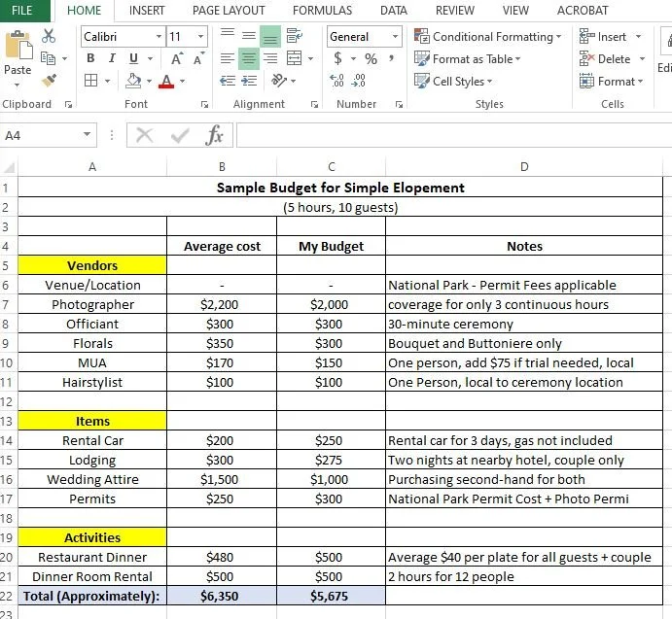
Task: Expand the Name Box dropdown arrow
Action: 87,135
